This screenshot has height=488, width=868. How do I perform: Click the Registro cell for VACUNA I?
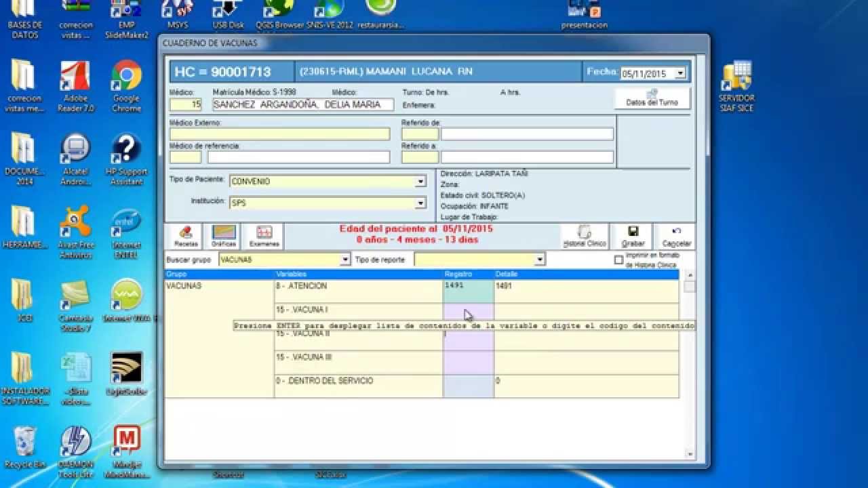469,310
